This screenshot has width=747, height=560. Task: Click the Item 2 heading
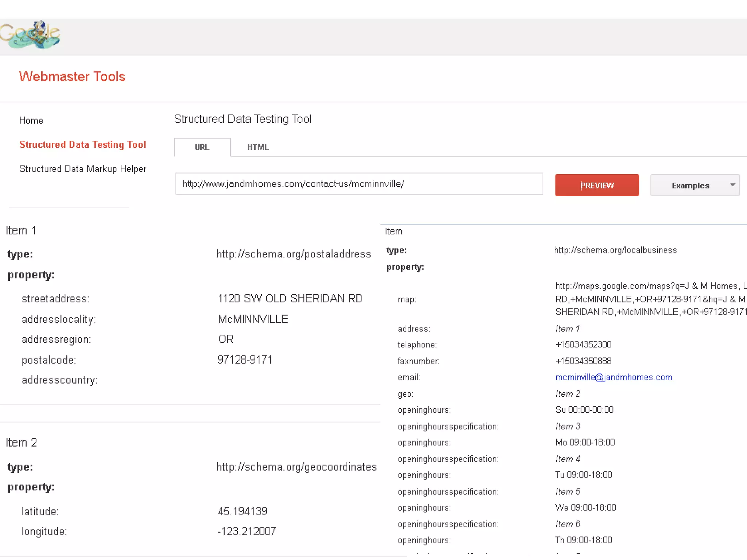(21, 442)
